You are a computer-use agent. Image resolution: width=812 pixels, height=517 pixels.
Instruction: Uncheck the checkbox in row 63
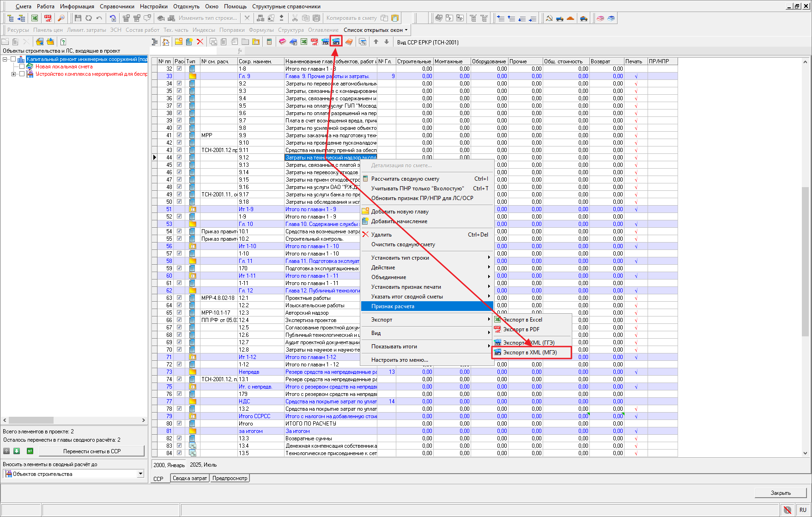tap(179, 298)
